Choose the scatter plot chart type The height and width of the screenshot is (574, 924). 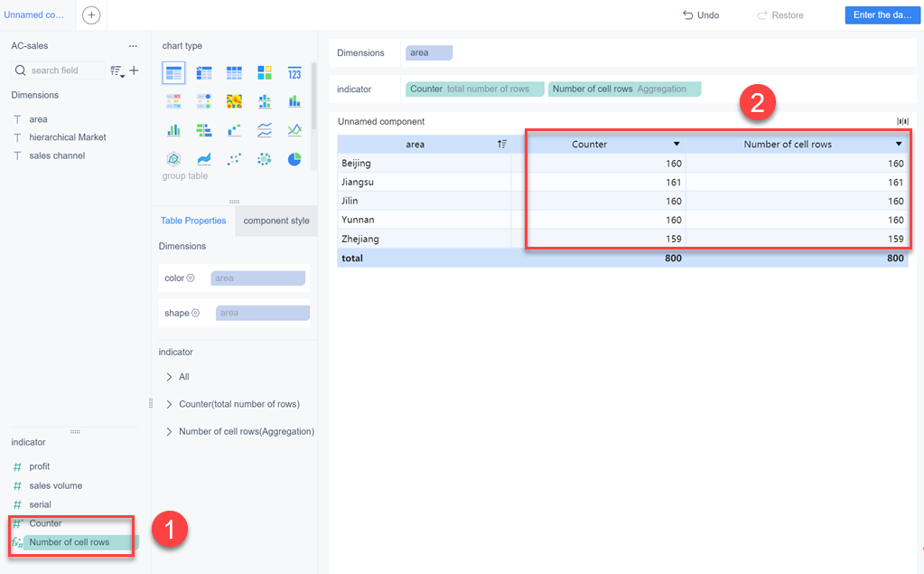pyautogui.click(x=233, y=159)
